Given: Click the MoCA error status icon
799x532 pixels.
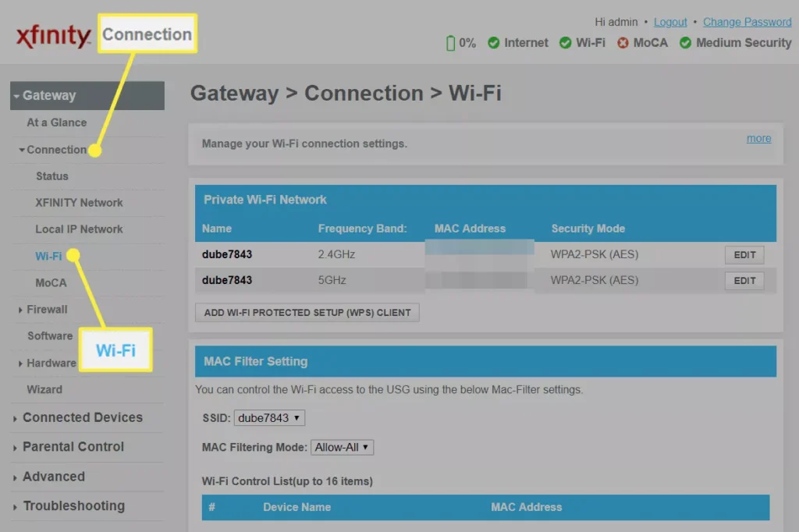Looking at the screenshot, I should pos(623,43).
